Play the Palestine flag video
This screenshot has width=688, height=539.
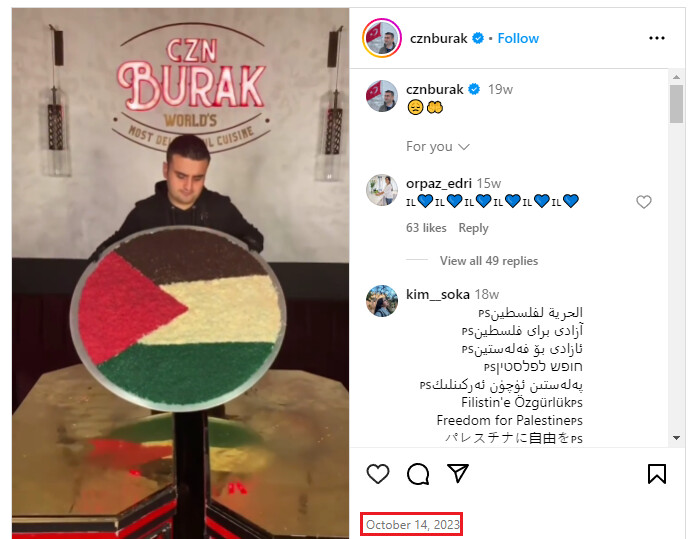(x=180, y=273)
